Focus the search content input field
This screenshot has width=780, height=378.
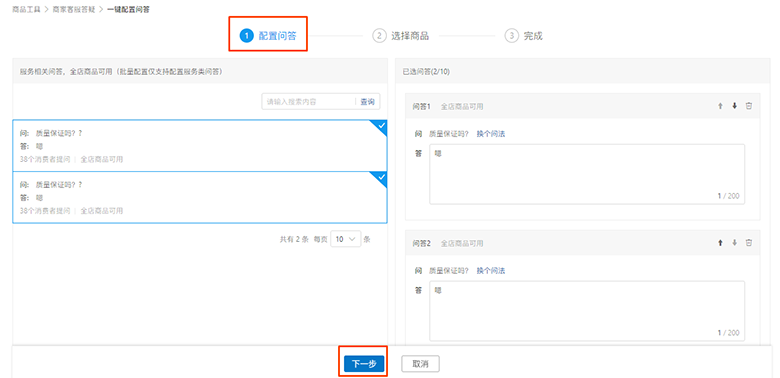point(308,101)
